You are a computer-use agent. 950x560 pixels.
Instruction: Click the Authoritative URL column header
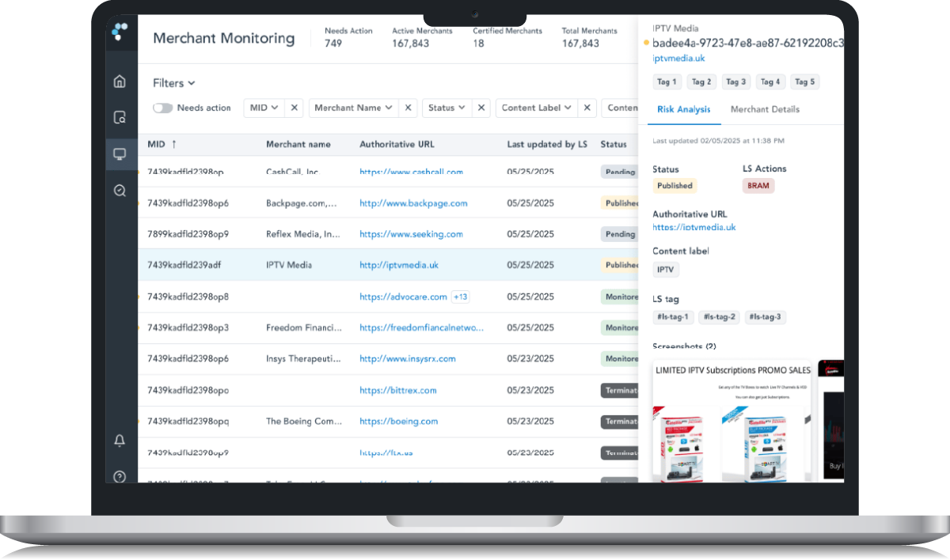pyautogui.click(x=397, y=144)
